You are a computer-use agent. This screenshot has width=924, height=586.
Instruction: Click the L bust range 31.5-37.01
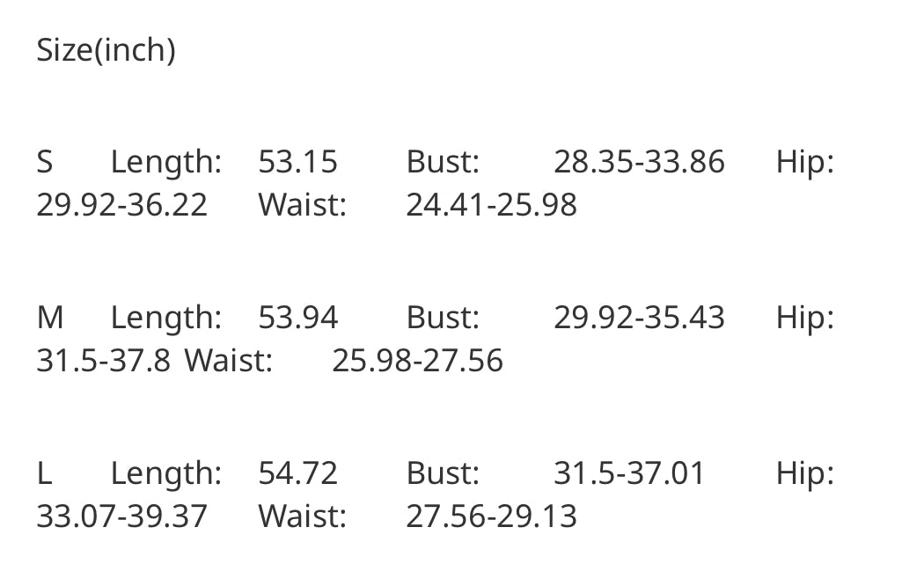tap(629, 473)
